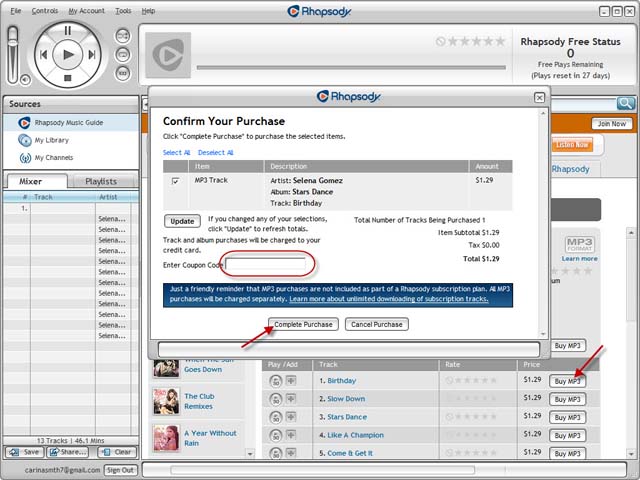Click the Complete Purchase button

click(303, 324)
